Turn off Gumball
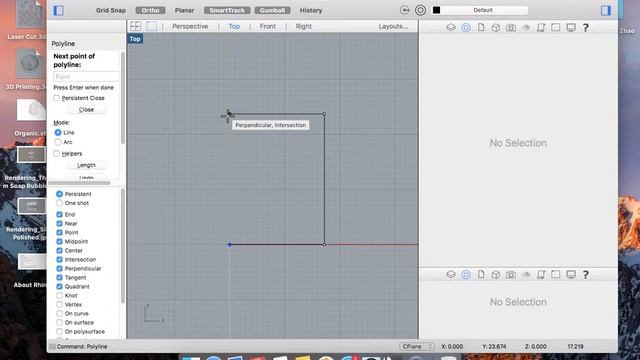This screenshot has height=360, width=640. click(x=272, y=10)
